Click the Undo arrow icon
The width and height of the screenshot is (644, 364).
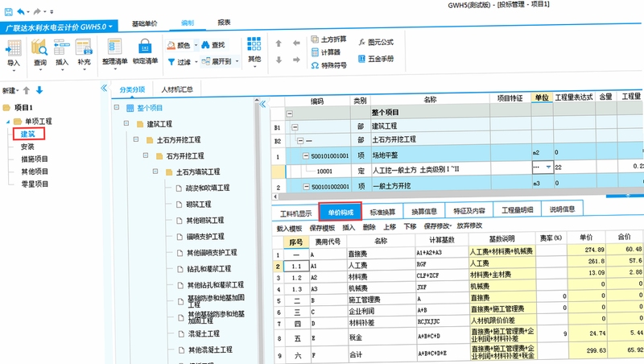[20, 12]
